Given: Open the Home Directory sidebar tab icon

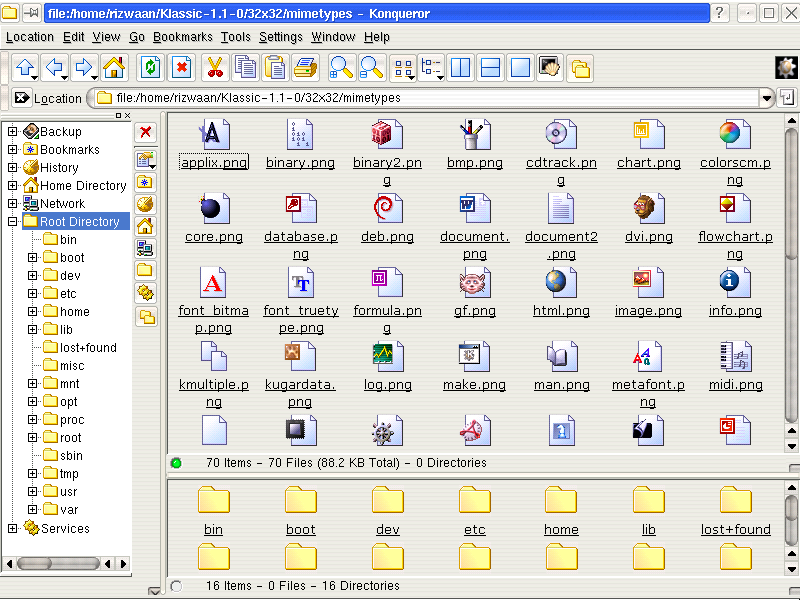Looking at the screenshot, I should [x=145, y=226].
